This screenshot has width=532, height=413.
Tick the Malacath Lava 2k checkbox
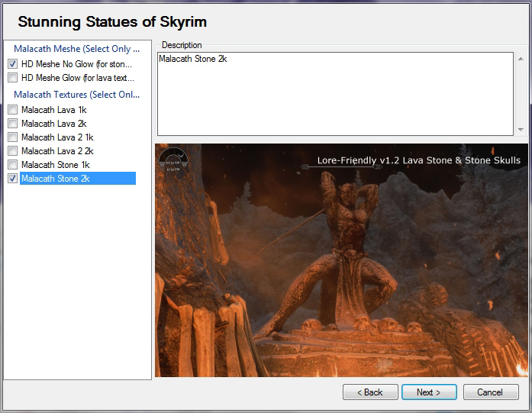click(12, 124)
